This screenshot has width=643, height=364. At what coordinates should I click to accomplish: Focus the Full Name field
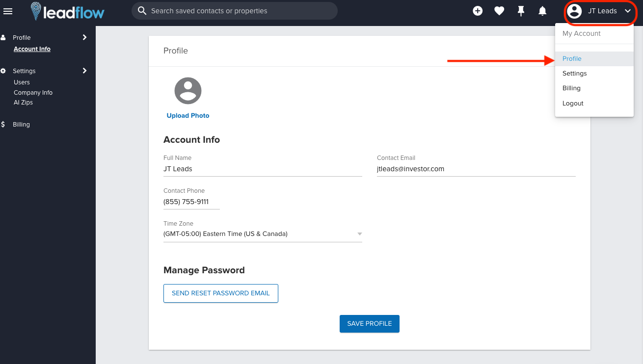pos(263,169)
